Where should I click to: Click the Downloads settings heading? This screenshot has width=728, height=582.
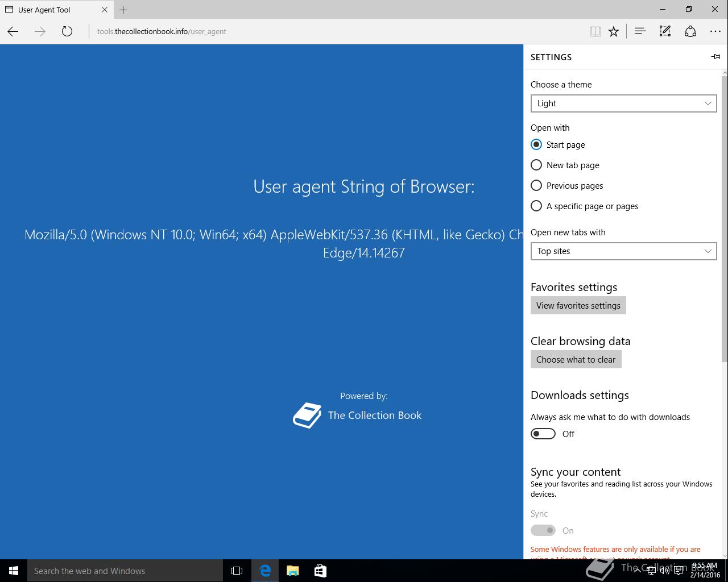580,395
